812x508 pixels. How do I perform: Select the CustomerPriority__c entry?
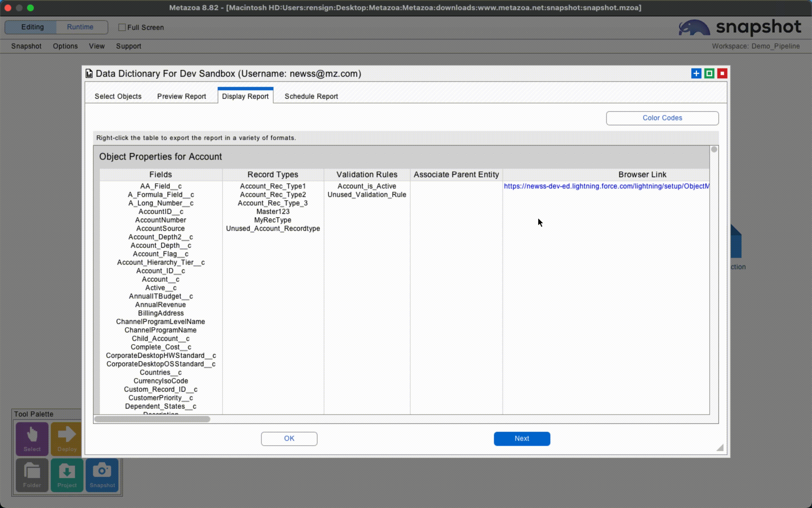coord(161,398)
